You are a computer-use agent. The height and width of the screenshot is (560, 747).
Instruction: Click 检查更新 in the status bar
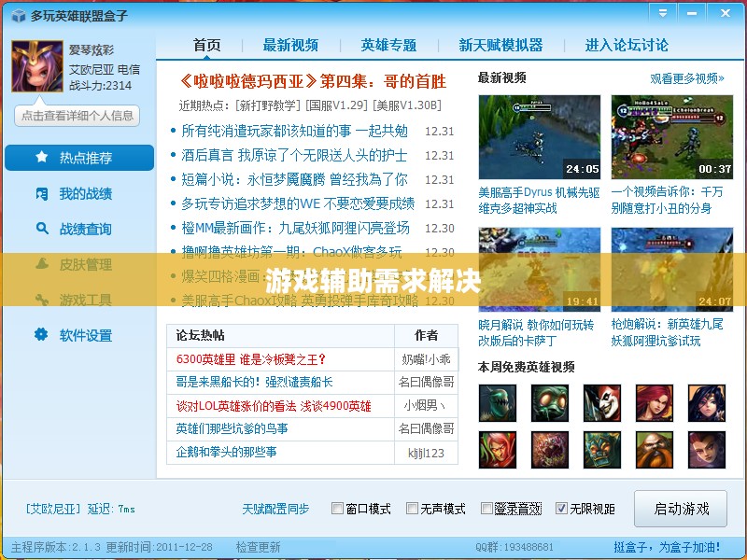pos(258,547)
